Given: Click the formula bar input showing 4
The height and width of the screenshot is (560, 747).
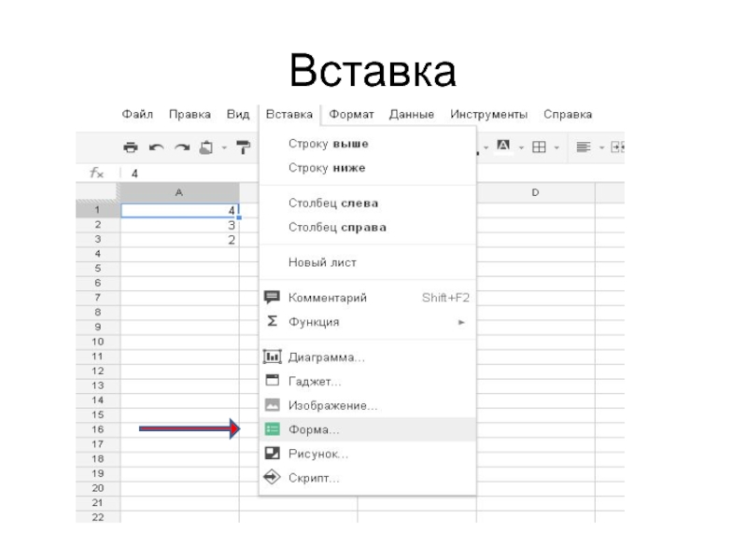Looking at the screenshot, I should pos(190,174).
